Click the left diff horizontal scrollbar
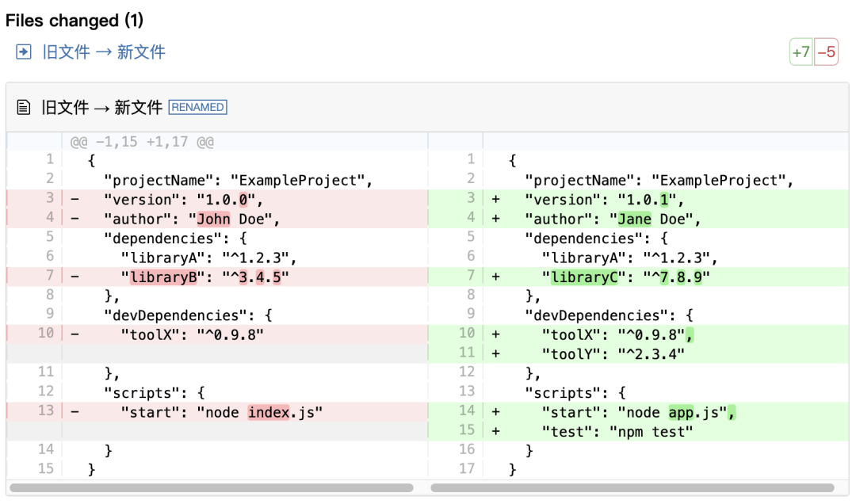This screenshot has width=856, height=504. point(212,487)
